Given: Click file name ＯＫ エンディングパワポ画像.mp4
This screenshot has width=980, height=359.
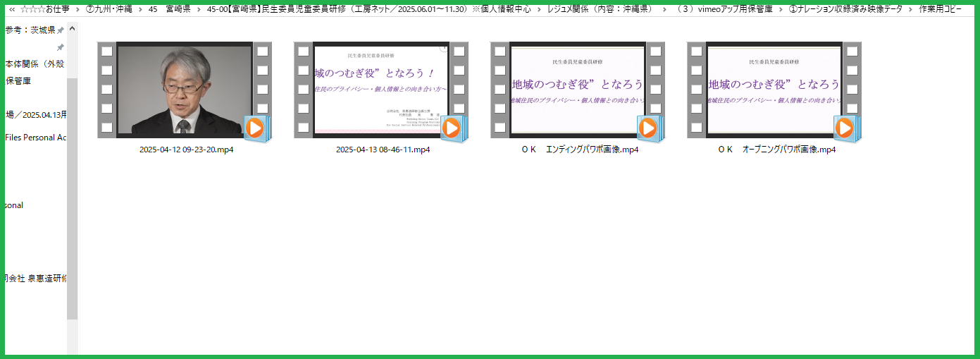Looking at the screenshot, I should 580,150.
